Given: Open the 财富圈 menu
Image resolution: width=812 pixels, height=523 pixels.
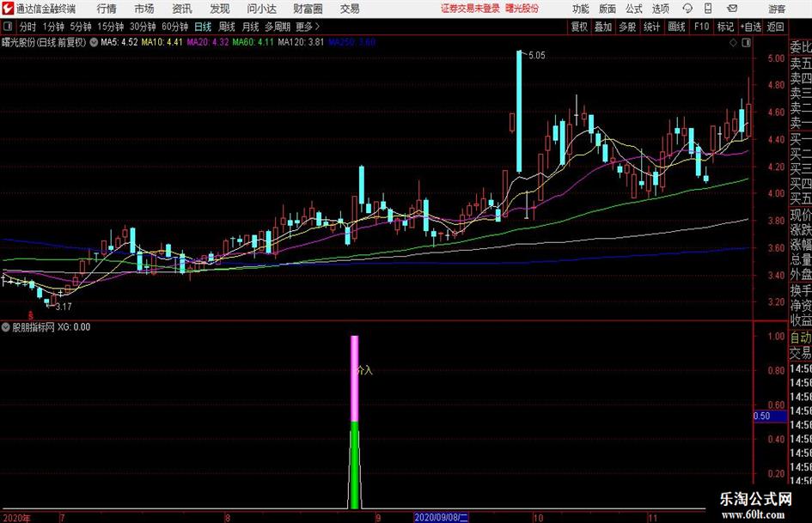Looking at the screenshot, I should tap(308, 9).
